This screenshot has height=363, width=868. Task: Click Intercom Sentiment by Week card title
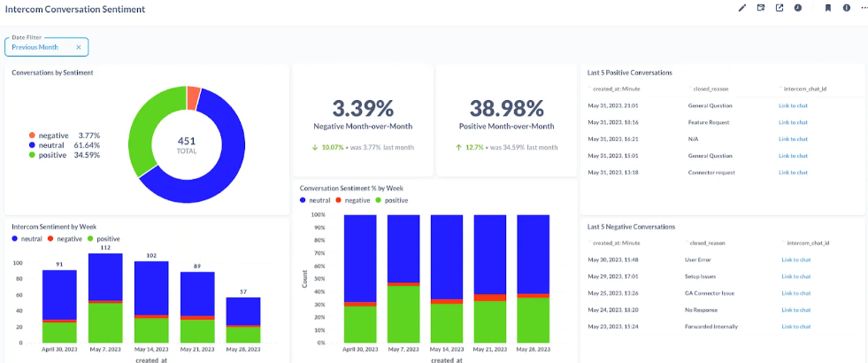(54, 227)
